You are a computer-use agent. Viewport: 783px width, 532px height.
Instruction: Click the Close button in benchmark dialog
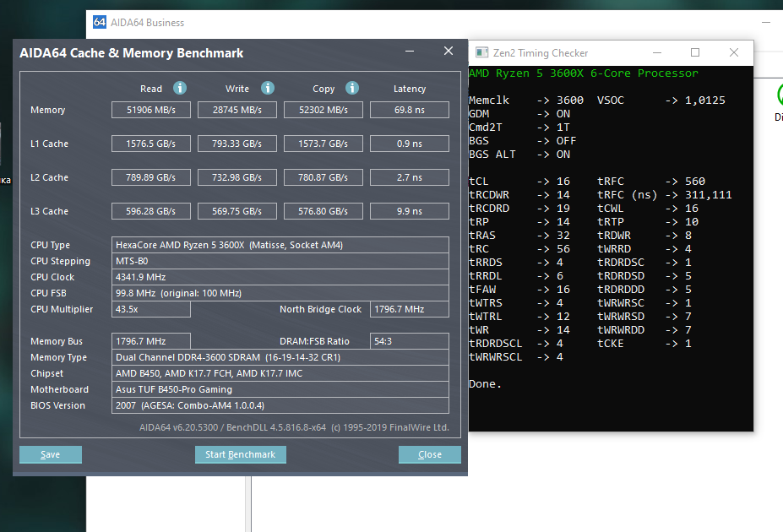pyautogui.click(x=429, y=454)
